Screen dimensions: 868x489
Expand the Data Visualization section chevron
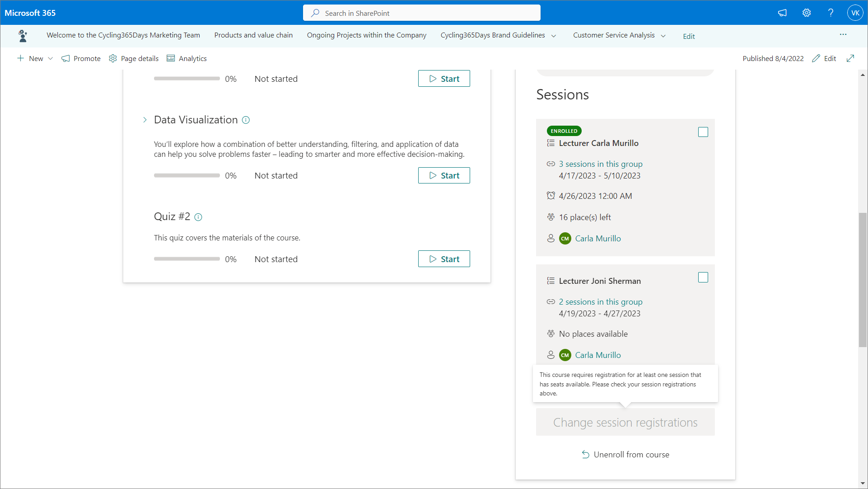145,120
